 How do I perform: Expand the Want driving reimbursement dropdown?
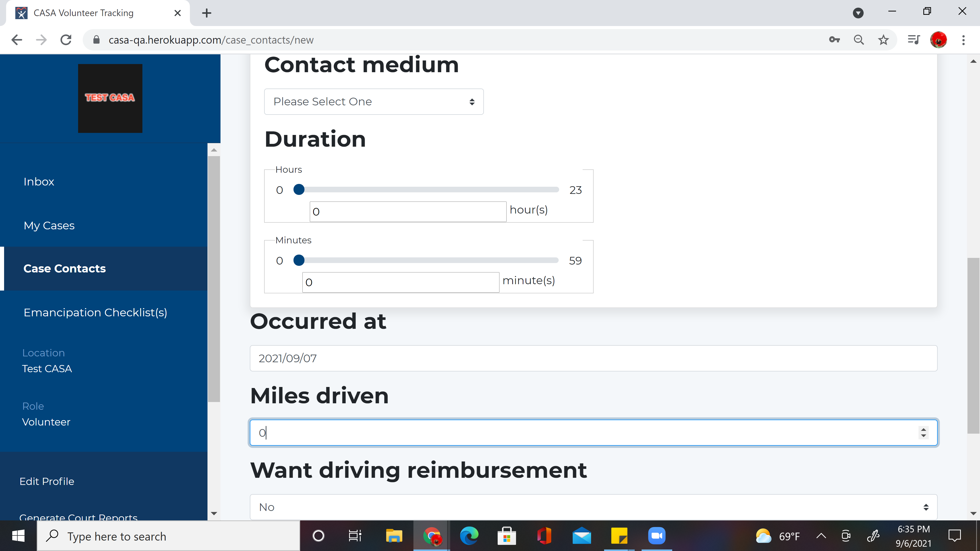593,507
